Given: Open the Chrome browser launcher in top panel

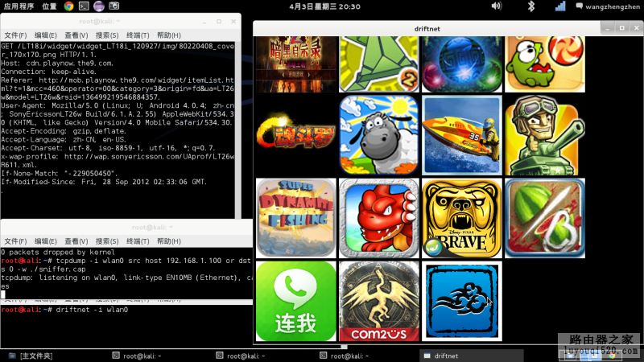Looking at the screenshot, I should (x=68, y=6).
